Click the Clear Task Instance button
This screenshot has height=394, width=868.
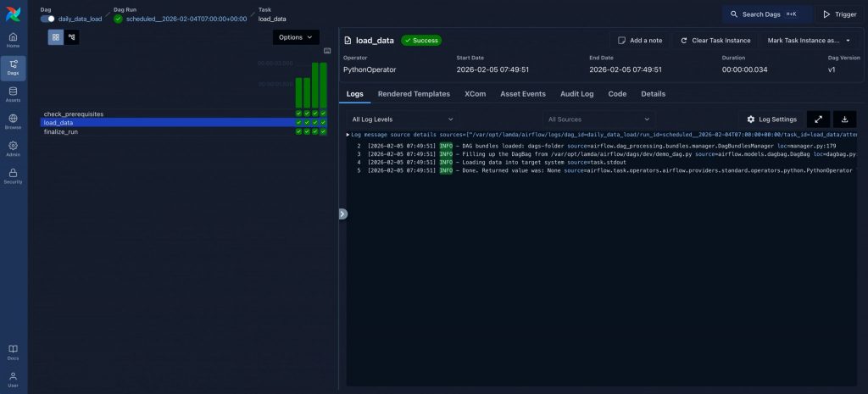[x=714, y=40]
